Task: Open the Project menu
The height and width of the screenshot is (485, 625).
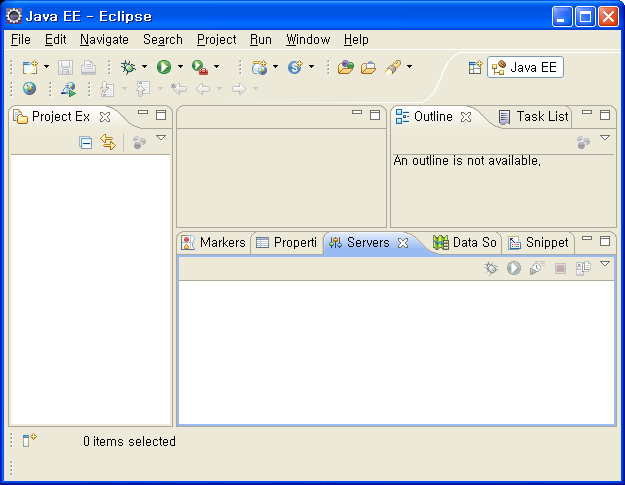Action: pyautogui.click(x=216, y=39)
